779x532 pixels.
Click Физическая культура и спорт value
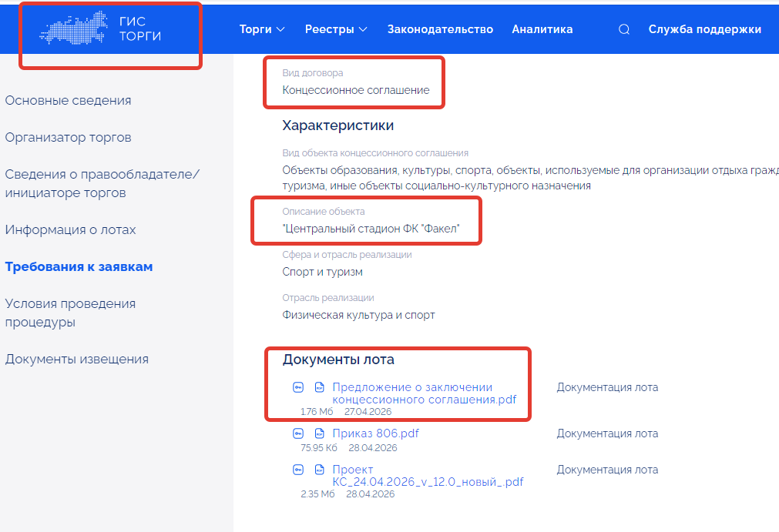[359, 315]
